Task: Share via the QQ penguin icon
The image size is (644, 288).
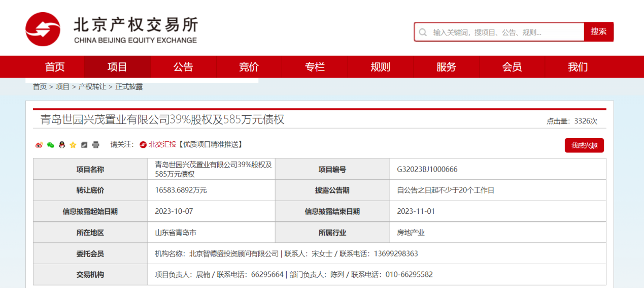Action: [x=61, y=145]
